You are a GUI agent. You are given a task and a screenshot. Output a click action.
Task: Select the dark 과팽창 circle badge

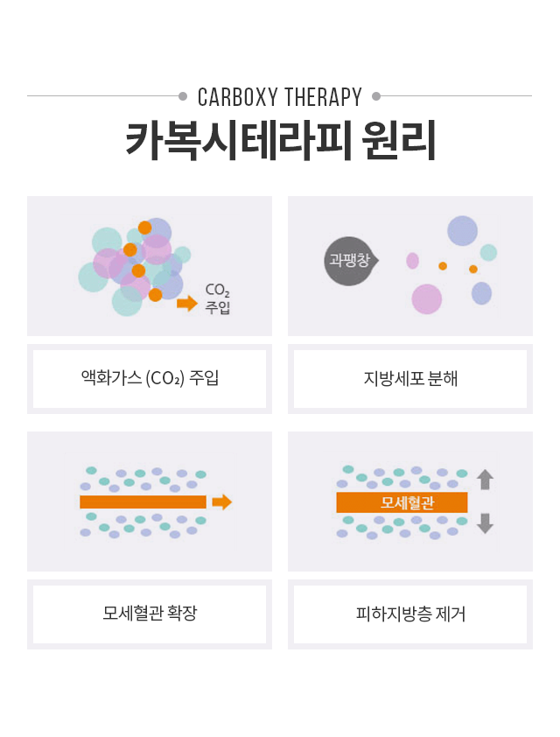(348, 261)
